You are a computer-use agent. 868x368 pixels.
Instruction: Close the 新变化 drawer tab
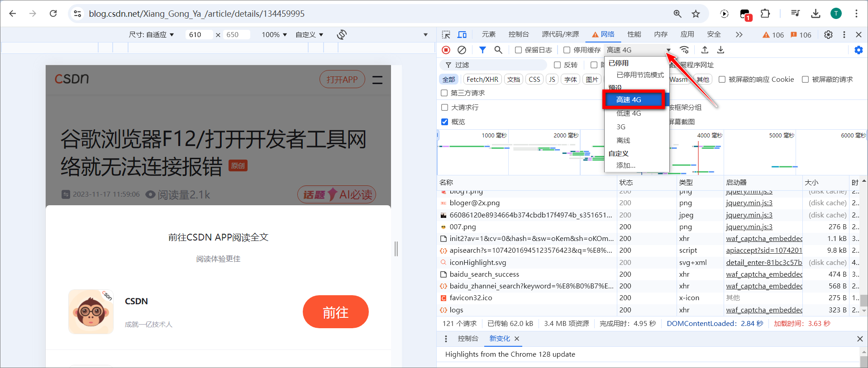click(517, 339)
